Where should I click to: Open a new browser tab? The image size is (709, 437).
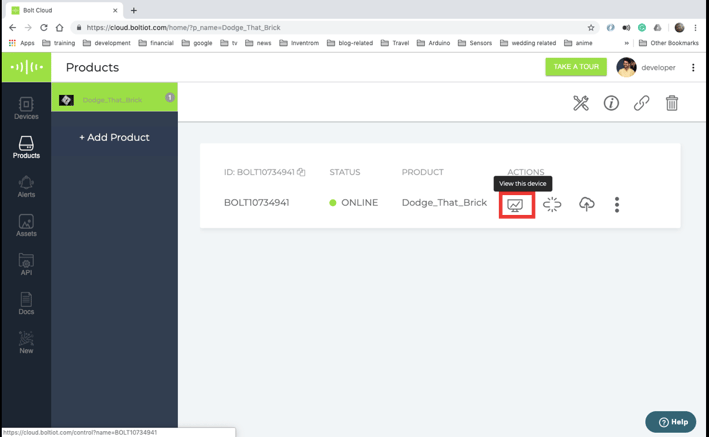click(x=134, y=10)
